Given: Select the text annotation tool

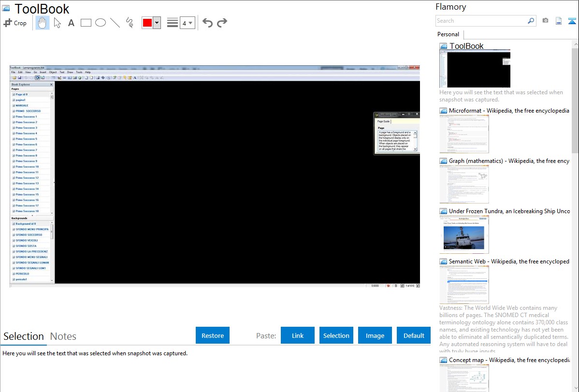Looking at the screenshot, I should pyautogui.click(x=71, y=23).
